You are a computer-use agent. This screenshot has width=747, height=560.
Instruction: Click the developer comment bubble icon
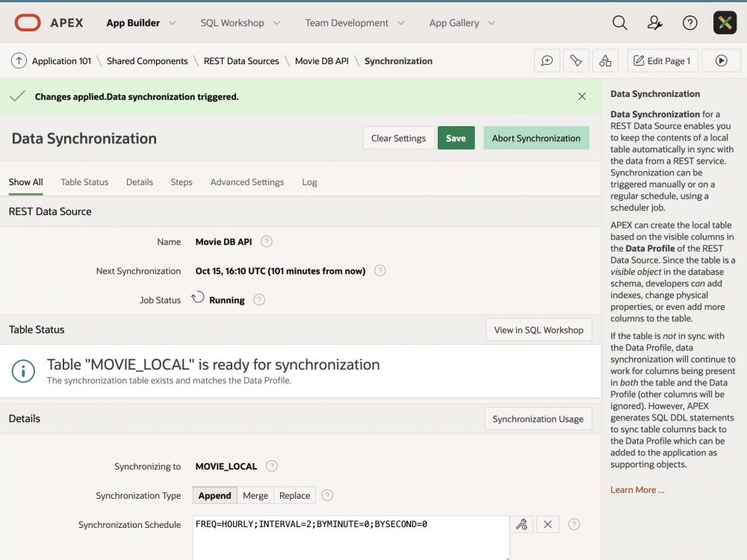tap(547, 61)
